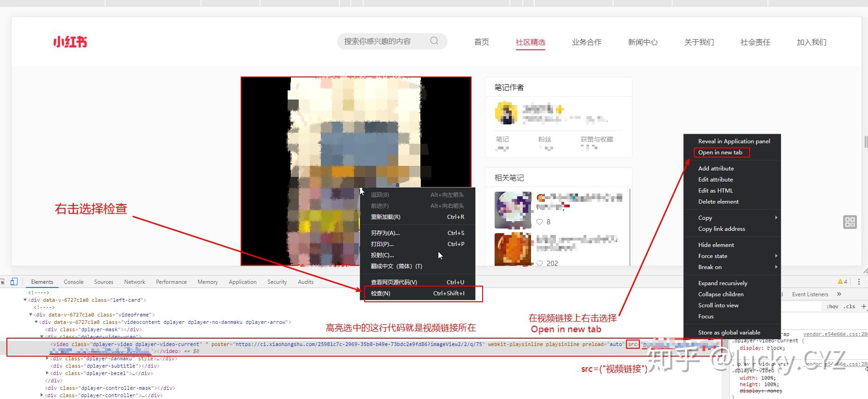
Task: Choose 另存为(A)... menu entry
Action: coord(418,233)
